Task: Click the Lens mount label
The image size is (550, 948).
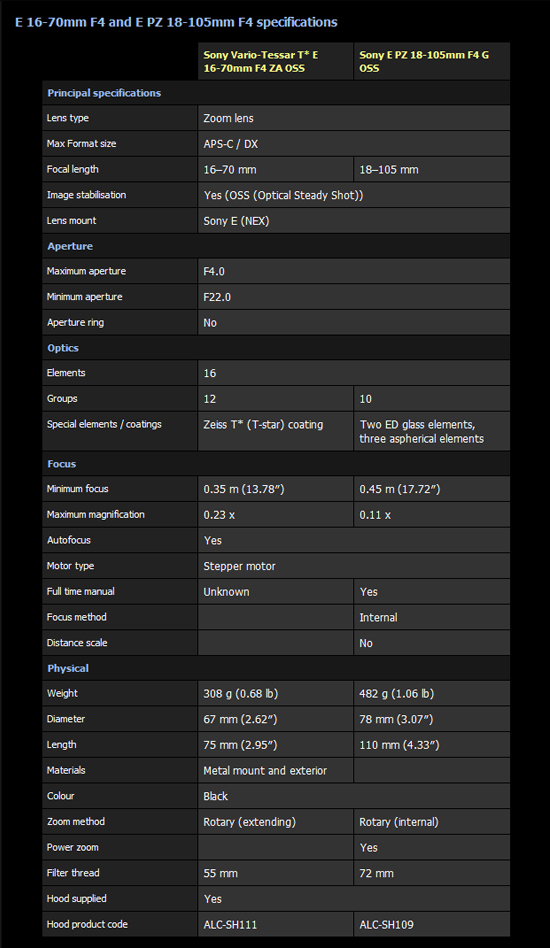Action: pyautogui.click(x=71, y=221)
